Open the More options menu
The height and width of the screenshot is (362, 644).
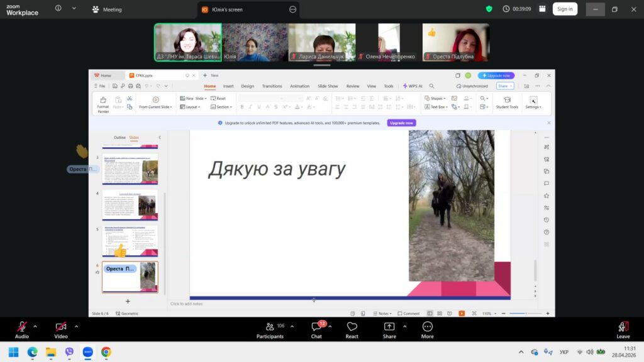tap(428, 329)
